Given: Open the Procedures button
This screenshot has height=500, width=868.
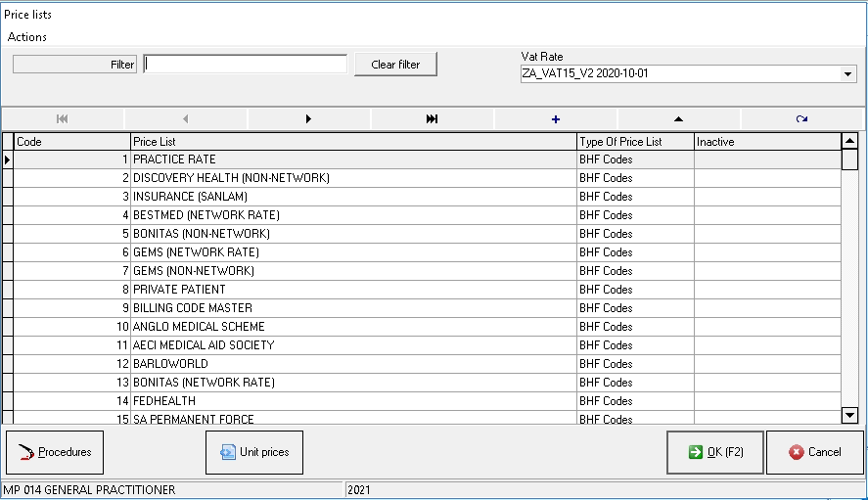Looking at the screenshot, I should coord(55,452).
